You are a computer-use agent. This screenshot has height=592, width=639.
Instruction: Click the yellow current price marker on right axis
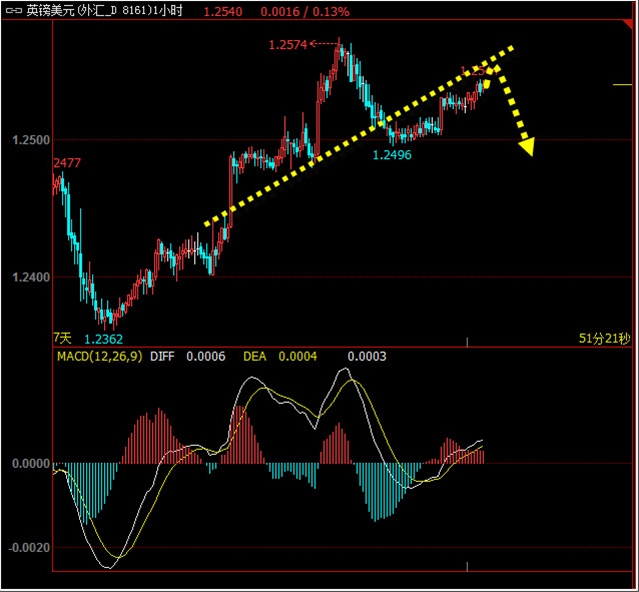pos(622,85)
